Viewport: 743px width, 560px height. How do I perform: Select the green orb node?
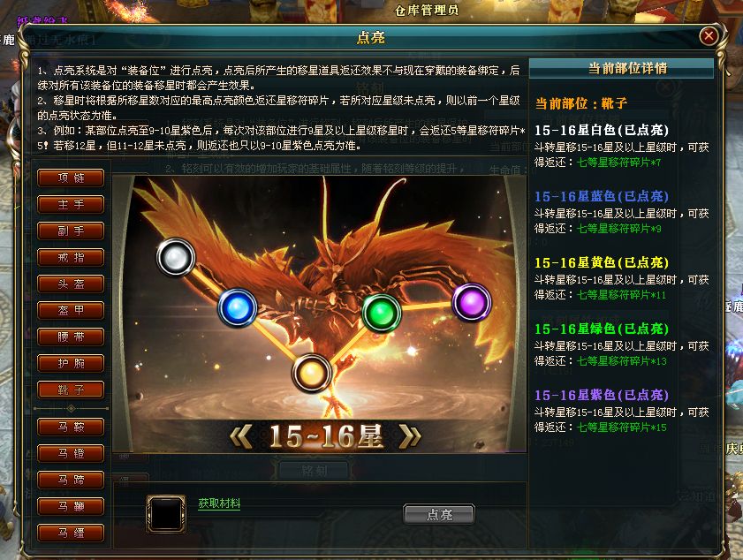[x=382, y=312]
